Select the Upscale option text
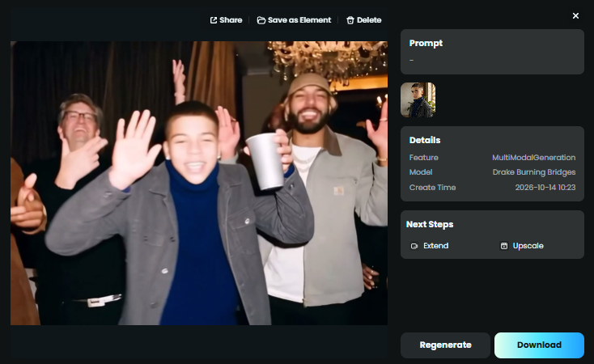The image size is (594, 364). [528, 246]
